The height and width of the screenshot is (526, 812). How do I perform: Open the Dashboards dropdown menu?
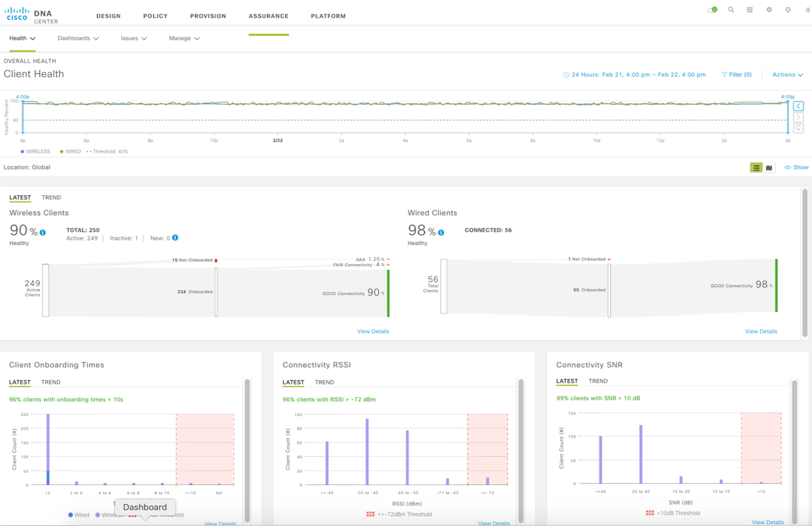(78, 39)
